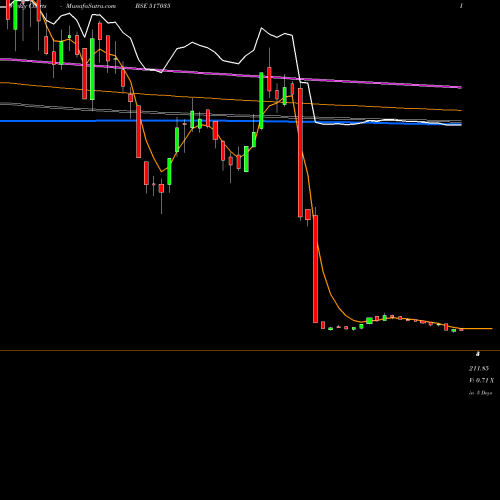Screen dimensions: 500x500
Task: Click the Weekly Charts title text
Action: pyautogui.click(x=29, y=6)
